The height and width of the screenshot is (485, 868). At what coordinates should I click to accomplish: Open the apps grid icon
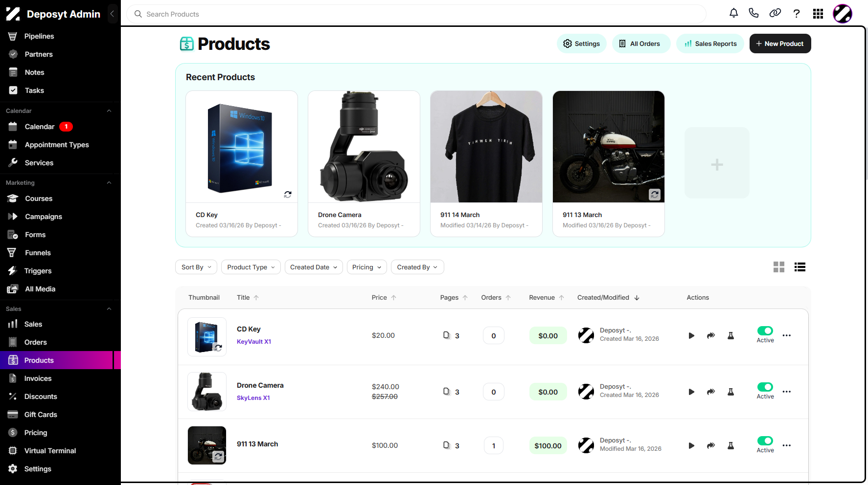(818, 14)
